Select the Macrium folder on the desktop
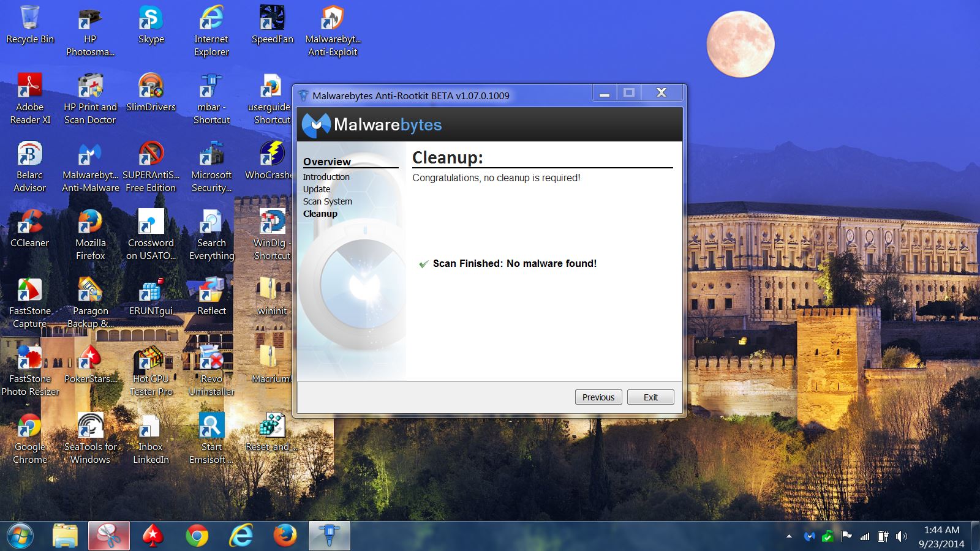Viewport: 980px width, 551px height. [270, 365]
